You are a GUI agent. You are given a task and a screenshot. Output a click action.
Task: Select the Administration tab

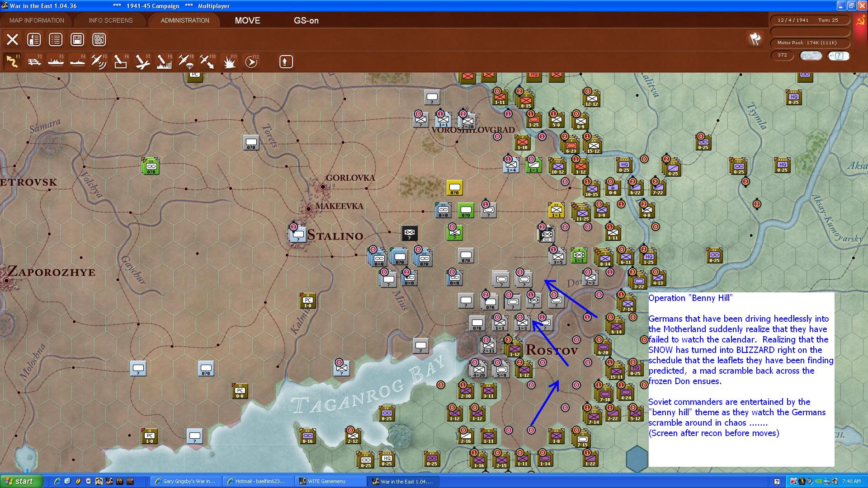184,20
